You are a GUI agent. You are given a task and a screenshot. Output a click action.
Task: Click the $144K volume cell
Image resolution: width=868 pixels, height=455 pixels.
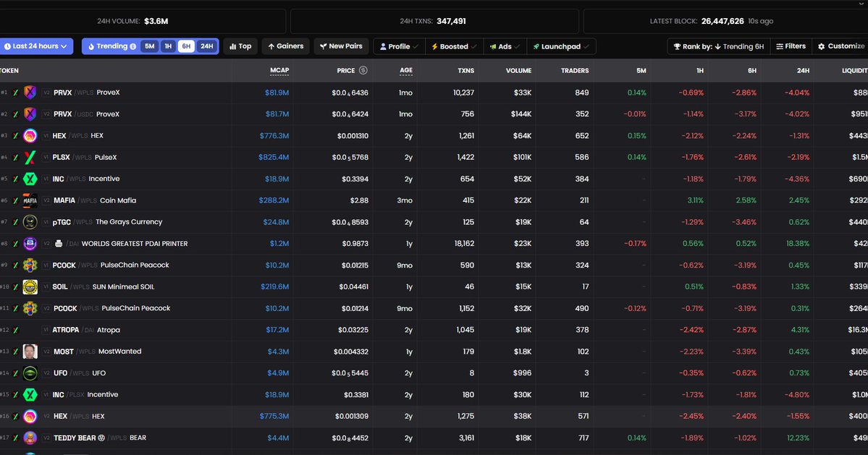[x=522, y=114]
